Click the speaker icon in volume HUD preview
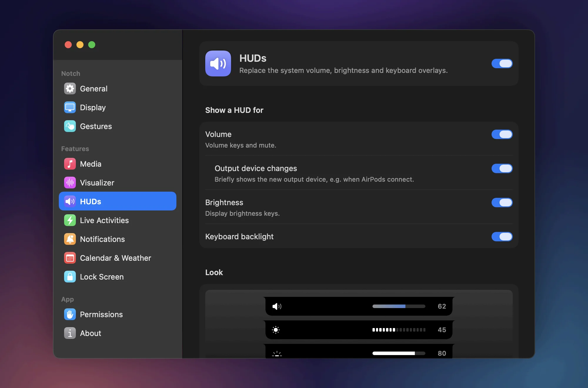This screenshot has height=388, width=588. point(277,307)
